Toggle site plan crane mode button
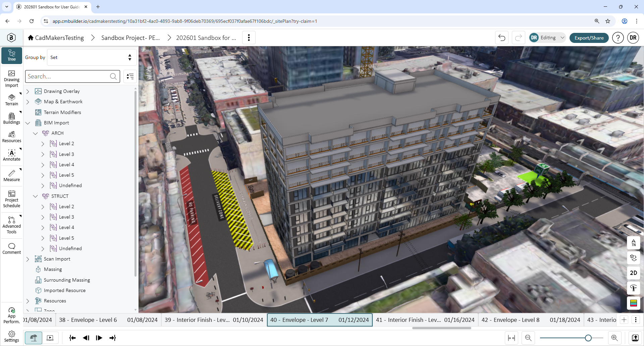This screenshot has width=644, height=346. 34,338
